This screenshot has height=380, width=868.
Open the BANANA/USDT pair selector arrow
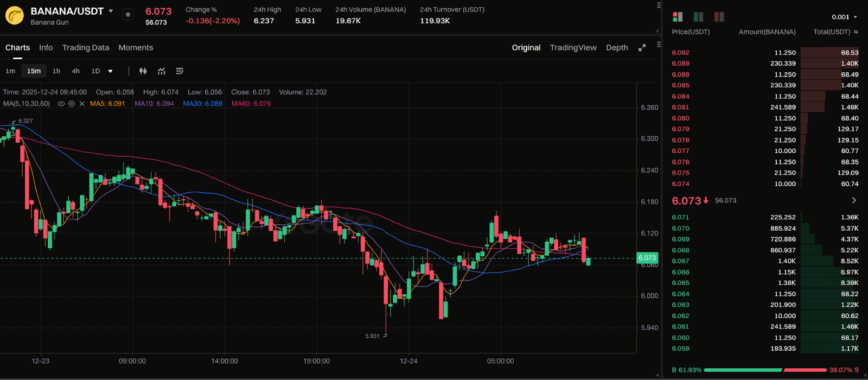click(111, 11)
